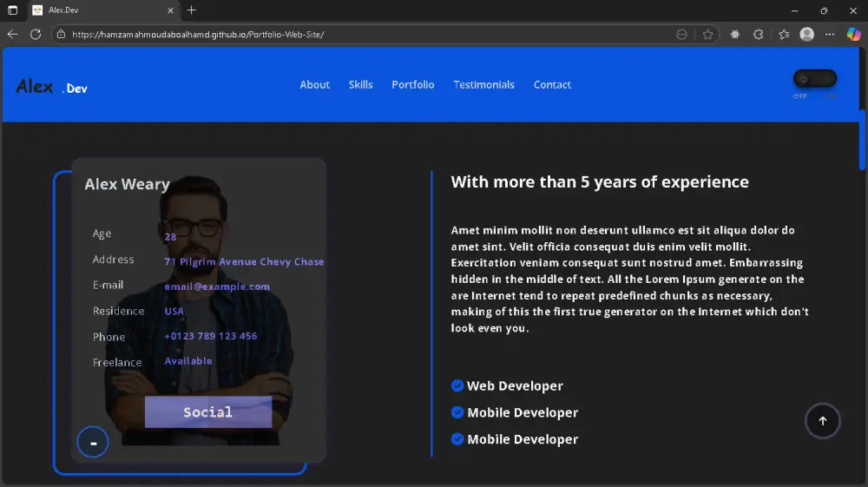This screenshot has height=487, width=868.
Task: Close the Alex.Dev tab
Action: pyautogui.click(x=170, y=10)
